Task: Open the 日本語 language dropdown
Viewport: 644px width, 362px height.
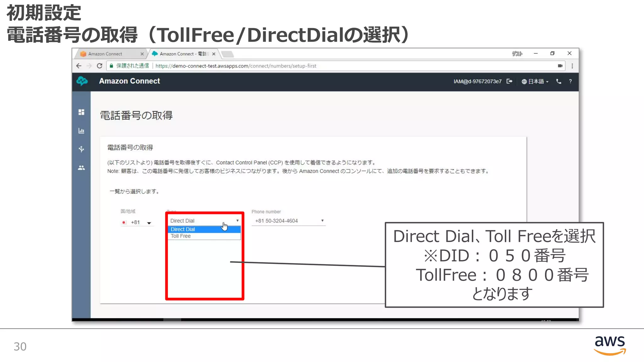Action: (535, 81)
